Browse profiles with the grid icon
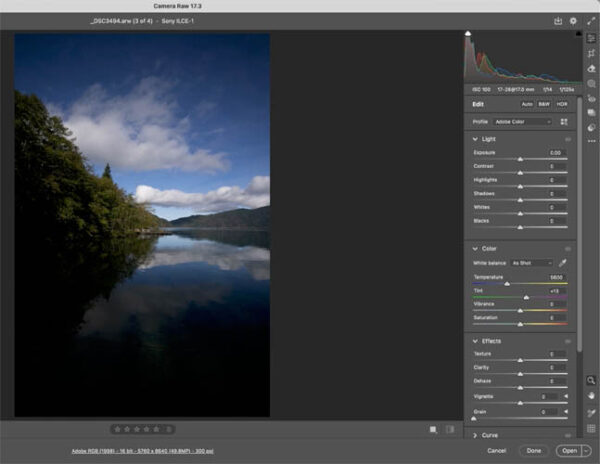 (563, 122)
